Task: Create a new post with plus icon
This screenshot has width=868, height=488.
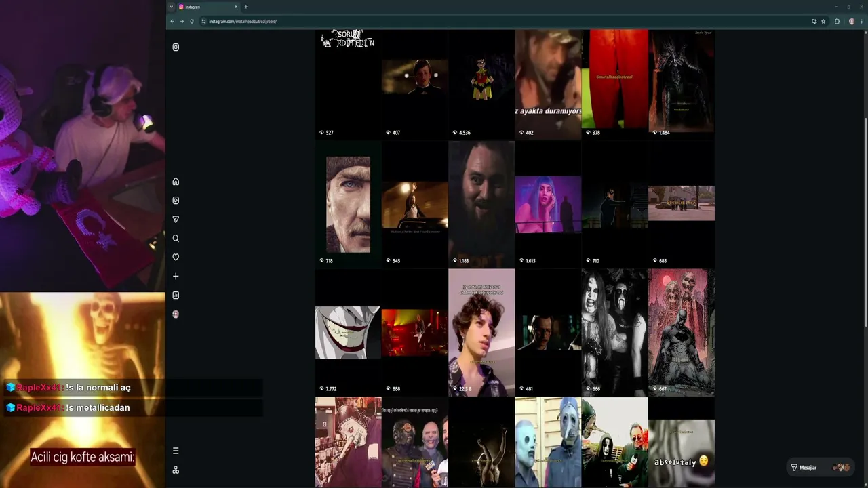Action: point(176,277)
